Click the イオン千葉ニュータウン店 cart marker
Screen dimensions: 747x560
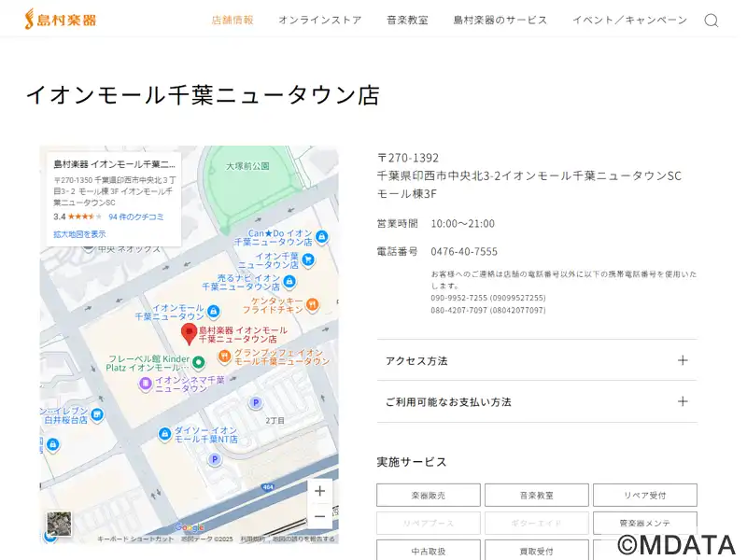pyautogui.click(x=308, y=260)
